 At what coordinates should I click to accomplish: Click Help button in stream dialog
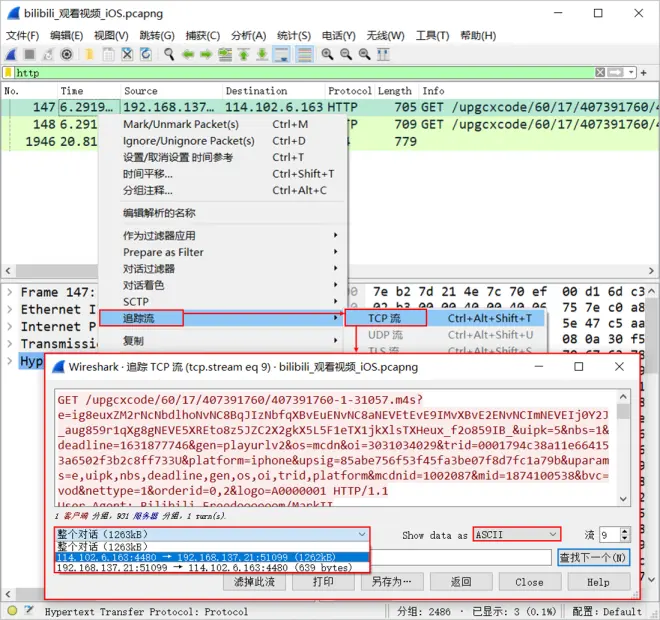point(599,582)
